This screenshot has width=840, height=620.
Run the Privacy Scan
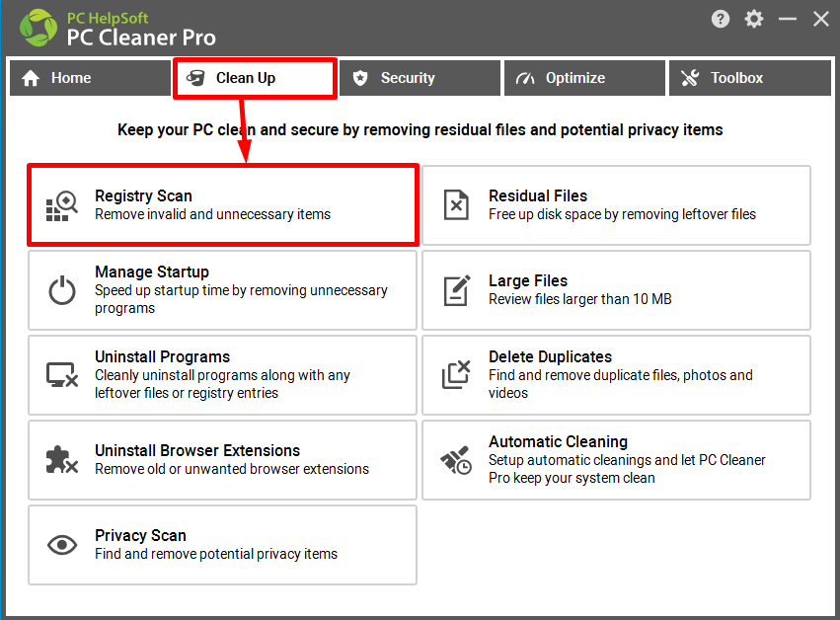tap(222, 545)
